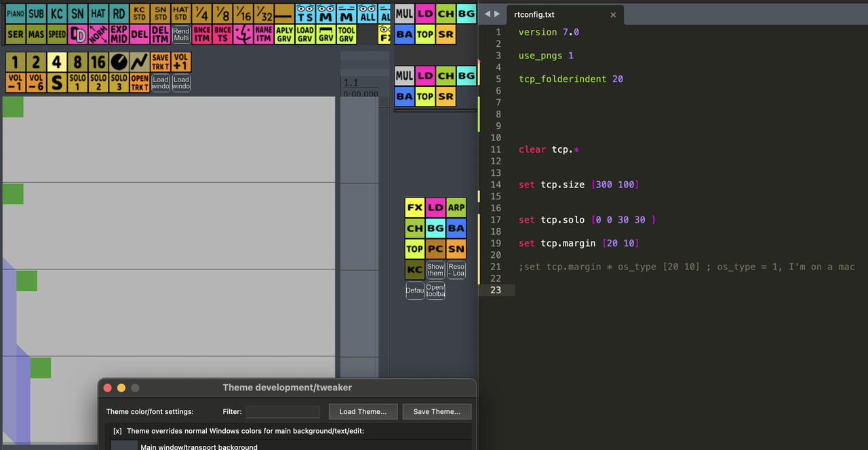Screen dimensions: 868x450
Task: Click the SOLO 2 icon
Action: [x=98, y=83]
